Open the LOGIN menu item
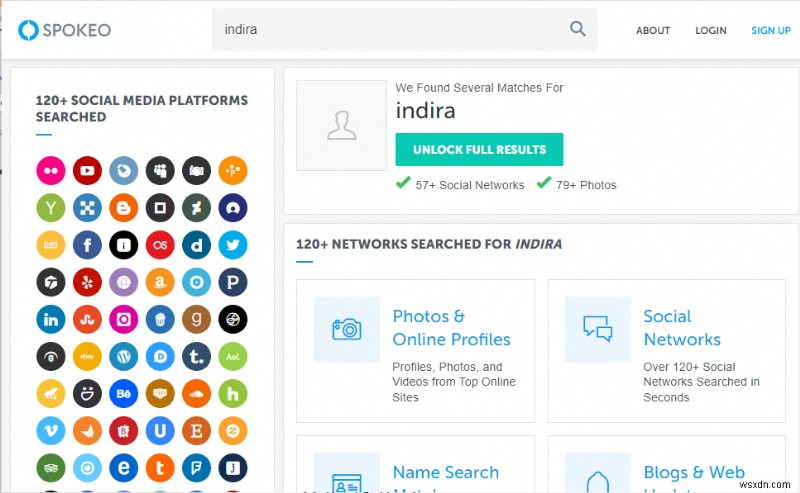 [x=711, y=31]
